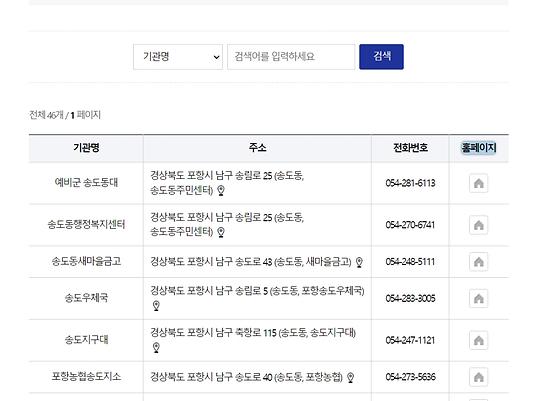Viewport: 560px width, 401px height.
Task: Click phone number 054-270-6741
Action: tap(410, 225)
